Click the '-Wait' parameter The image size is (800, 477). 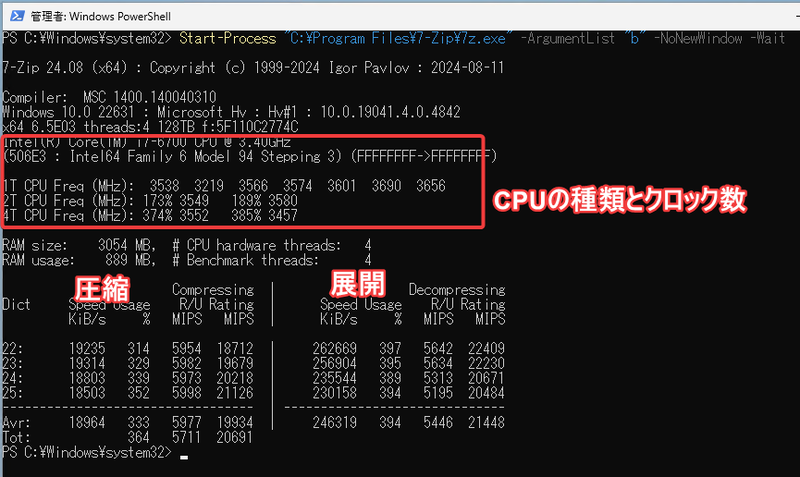[767, 38]
